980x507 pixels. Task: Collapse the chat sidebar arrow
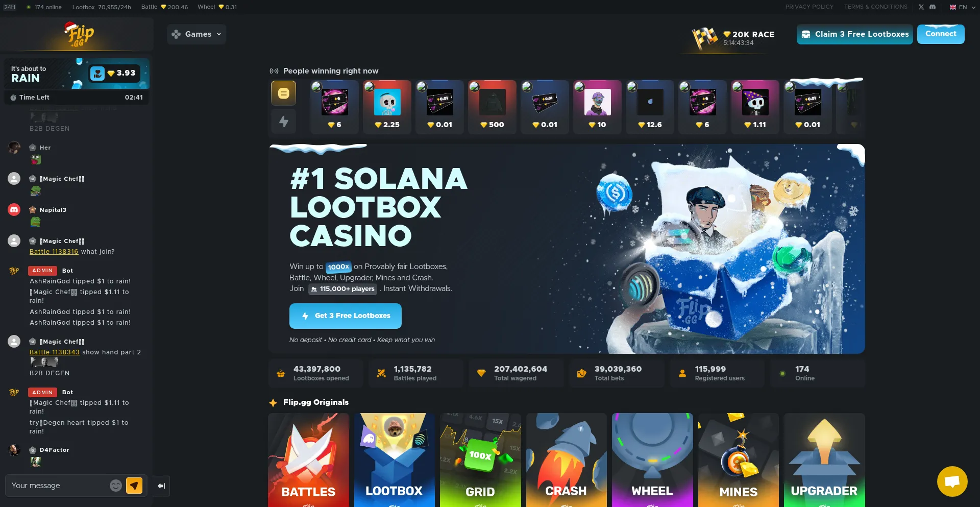[161, 486]
